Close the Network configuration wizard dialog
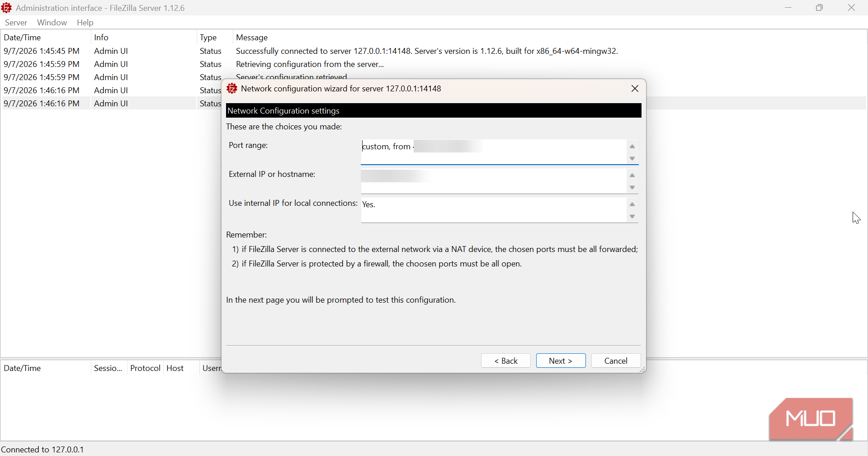This screenshot has width=868, height=456. 635,89
